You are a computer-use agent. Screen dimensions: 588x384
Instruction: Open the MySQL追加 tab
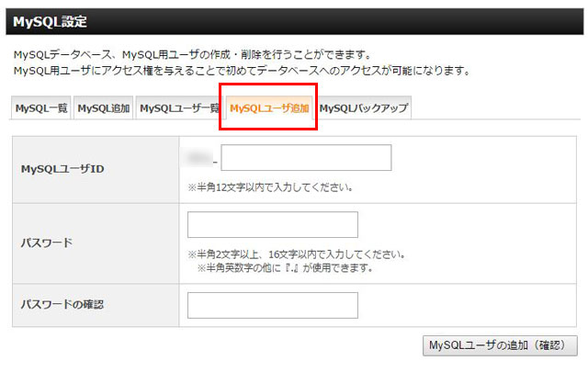coord(104,108)
